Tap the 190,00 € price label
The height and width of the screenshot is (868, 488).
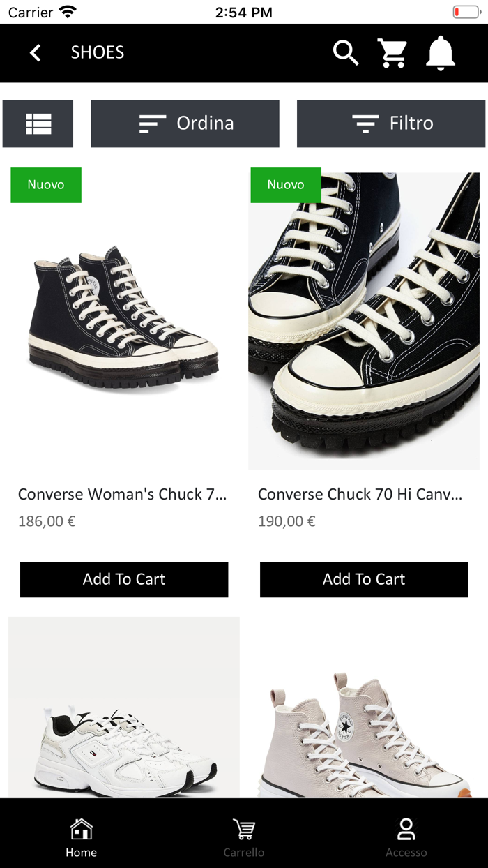pos(287,521)
